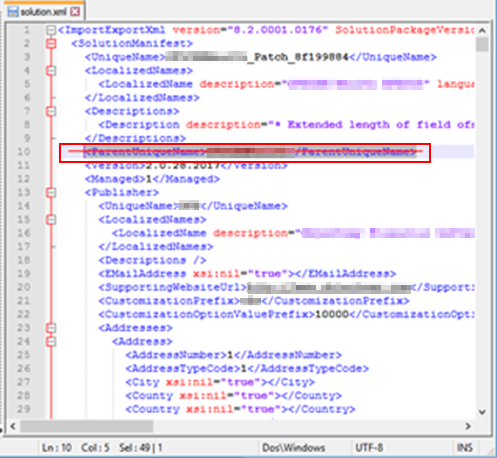Click the Version 2.0.28.2017 line
Screen dimensions: 497x458
click(186, 166)
